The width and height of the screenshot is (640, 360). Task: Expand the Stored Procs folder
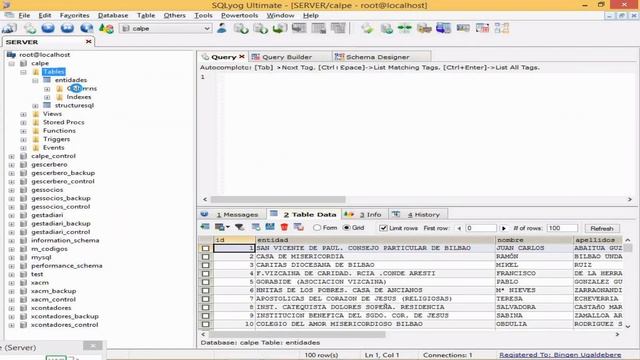pyautogui.click(x=23, y=122)
